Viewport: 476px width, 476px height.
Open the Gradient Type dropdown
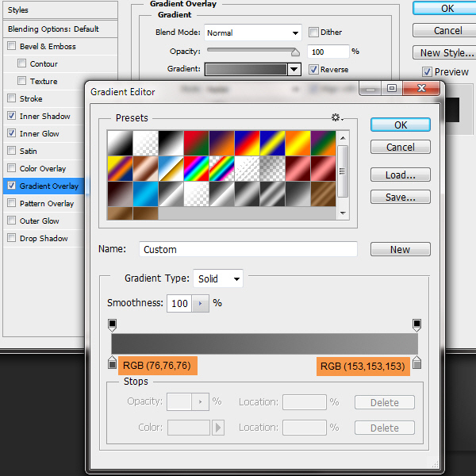[x=219, y=278]
